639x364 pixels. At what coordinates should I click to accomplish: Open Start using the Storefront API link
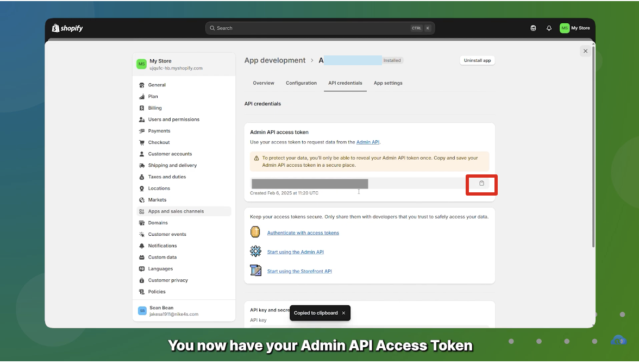(x=299, y=271)
